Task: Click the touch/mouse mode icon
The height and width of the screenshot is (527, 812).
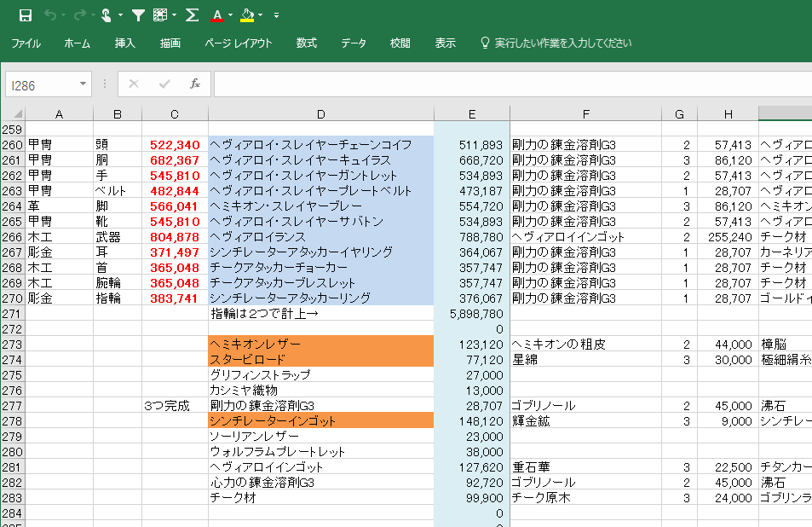Action: tap(106, 15)
